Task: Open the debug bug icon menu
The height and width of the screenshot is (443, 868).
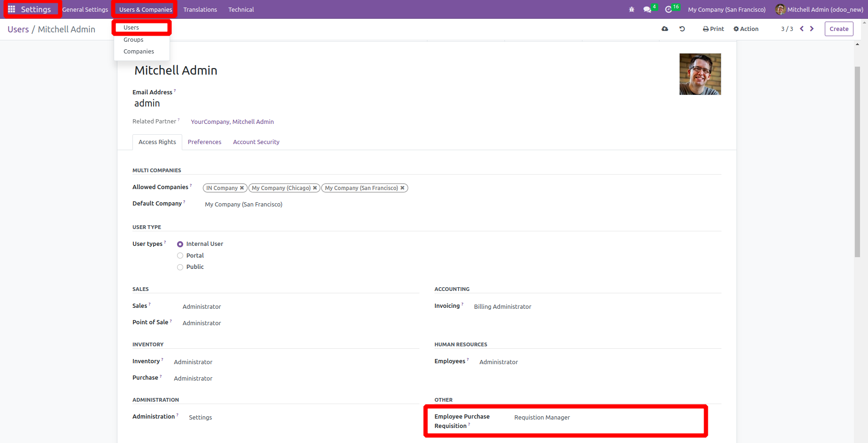Action: pyautogui.click(x=632, y=9)
